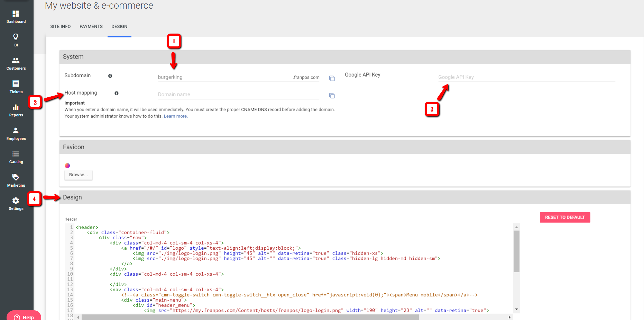Screen dimensions: 644x320
Task: Click the code editor horizontal scrollbar
Action: point(250,317)
